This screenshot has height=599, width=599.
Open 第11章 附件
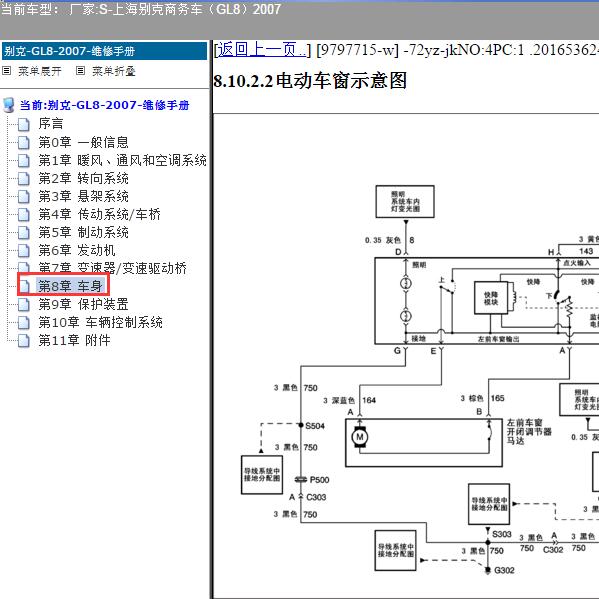point(74,340)
